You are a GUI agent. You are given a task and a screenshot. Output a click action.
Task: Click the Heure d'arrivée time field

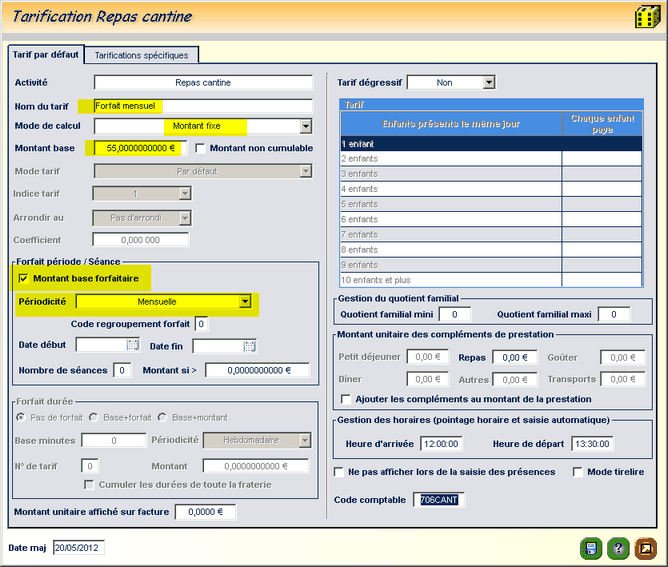tap(440, 444)
